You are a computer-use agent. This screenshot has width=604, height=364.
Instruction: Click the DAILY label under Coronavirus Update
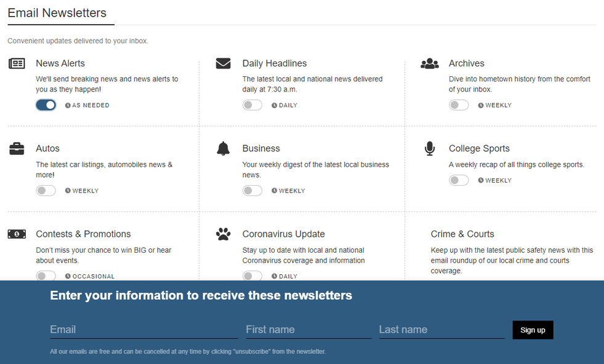(288, 276)
